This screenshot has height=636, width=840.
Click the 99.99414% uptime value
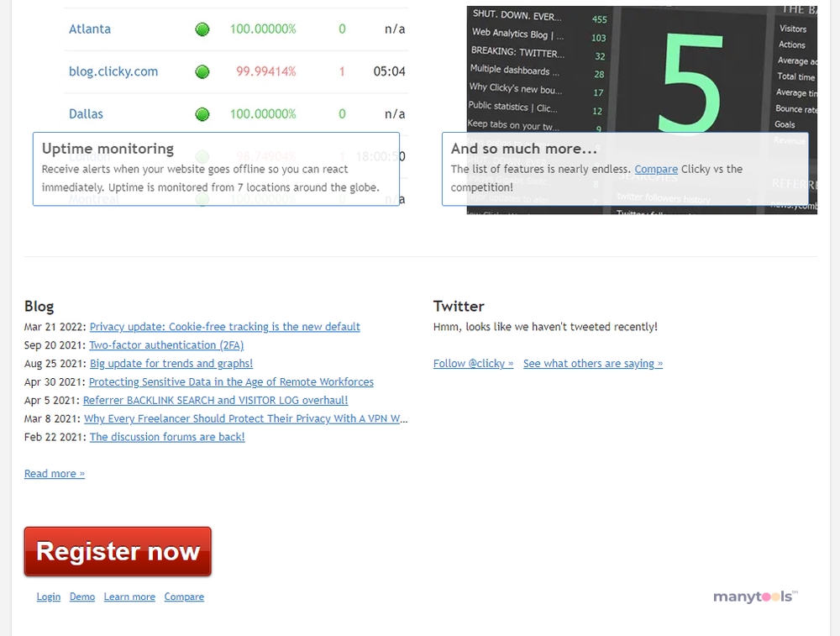[x=265, y=71]
